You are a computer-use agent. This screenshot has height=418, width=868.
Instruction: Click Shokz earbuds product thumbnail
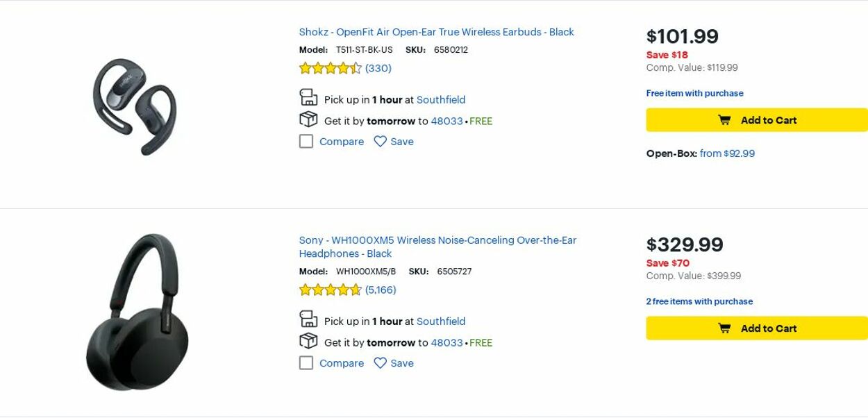coord(135,106)
